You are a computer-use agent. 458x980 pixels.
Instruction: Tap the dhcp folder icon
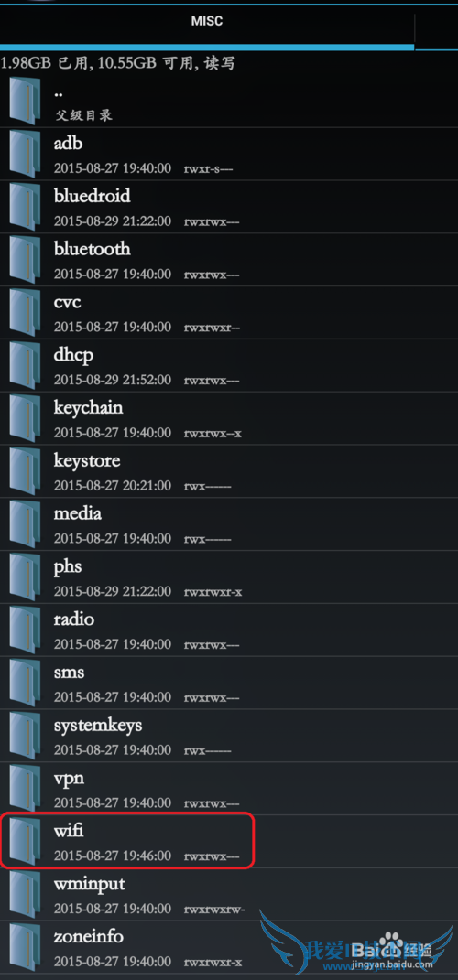26,366
